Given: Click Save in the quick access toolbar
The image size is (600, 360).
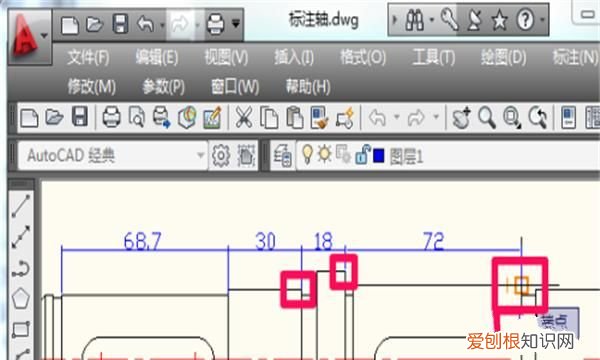Looking at the screenshot, I should (x=120, y=24).
